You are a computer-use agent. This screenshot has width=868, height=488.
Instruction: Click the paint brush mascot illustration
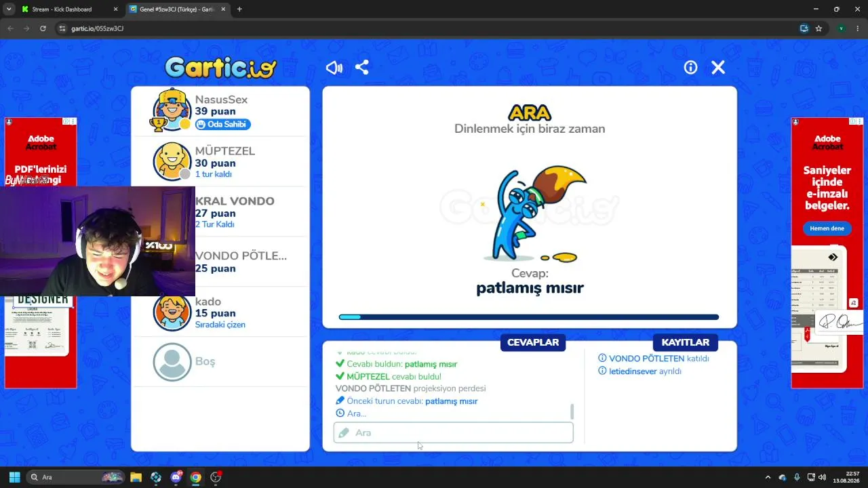point(534,212)
